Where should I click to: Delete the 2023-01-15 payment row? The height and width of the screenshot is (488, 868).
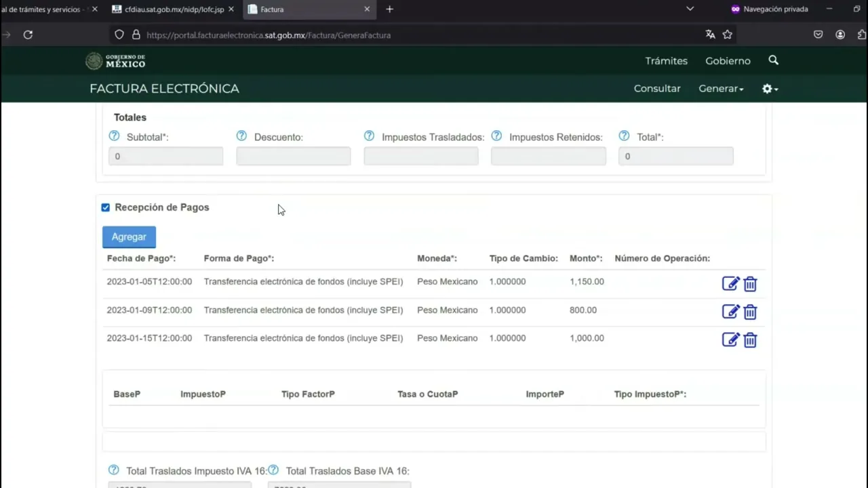pyautogui.click(x=750, y=340)
